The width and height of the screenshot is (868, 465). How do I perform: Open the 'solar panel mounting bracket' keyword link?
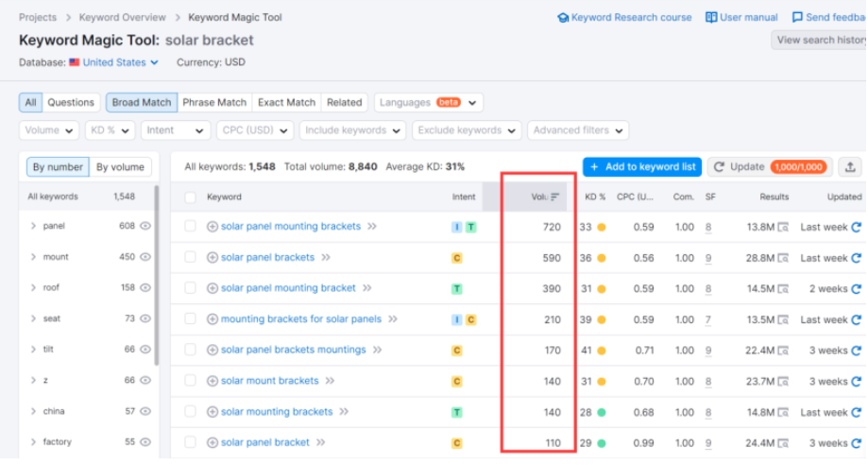(288, 288)
